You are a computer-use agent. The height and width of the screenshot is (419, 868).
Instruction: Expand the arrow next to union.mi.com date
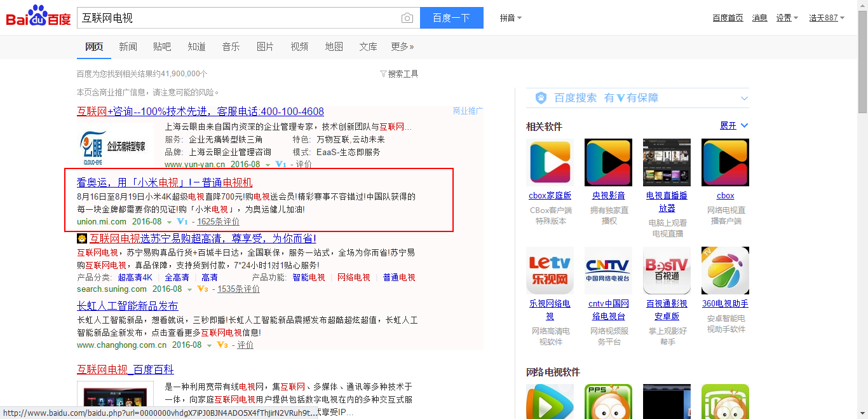169,223
